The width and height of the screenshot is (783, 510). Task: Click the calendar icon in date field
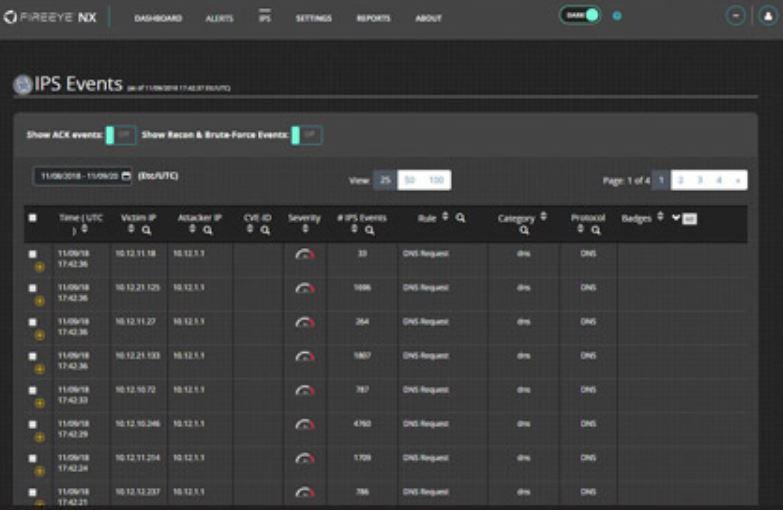126,176
